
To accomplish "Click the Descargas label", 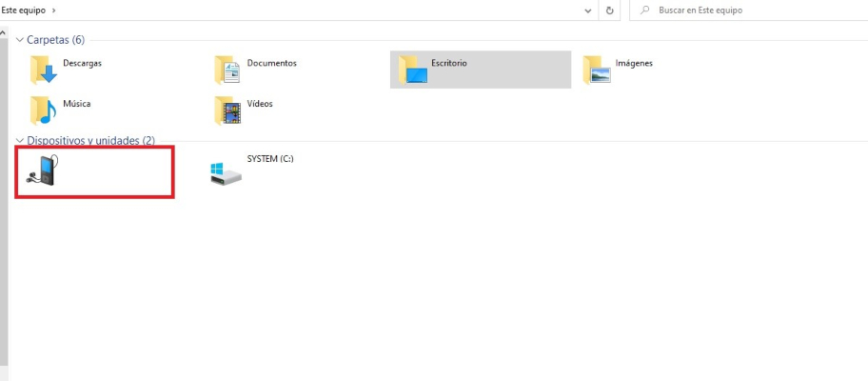I will (x=82, y=63).
